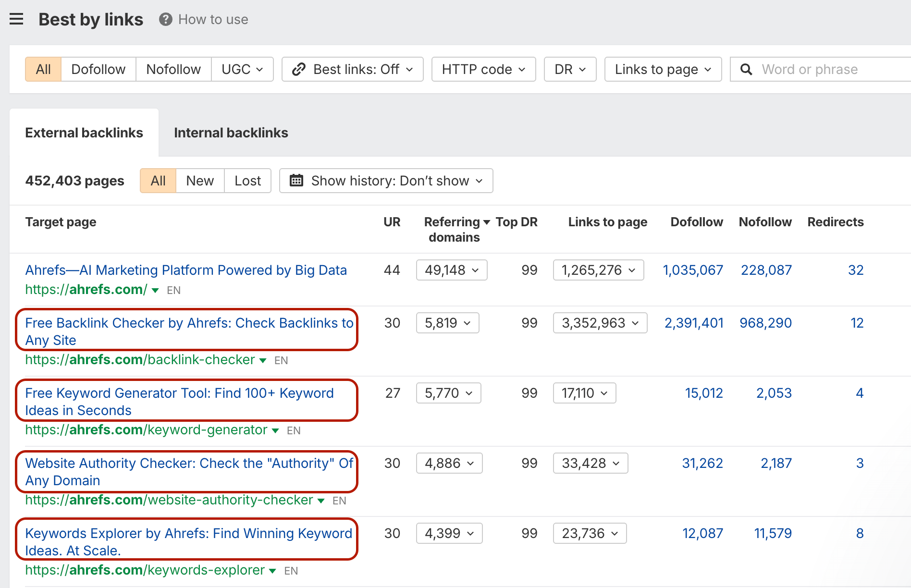911x588 pixels.
Task: Select the All link type filter
Action: [x=43, y=69]
